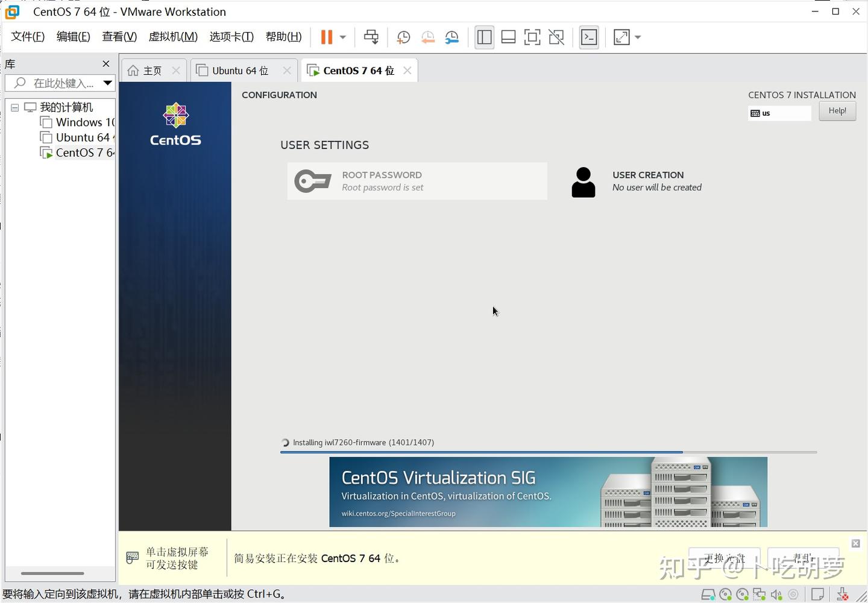Enter full screen mode via toolbar icon
Viewport: 868px width, 603px height.
pyautogui.click(x=532, y=37)
